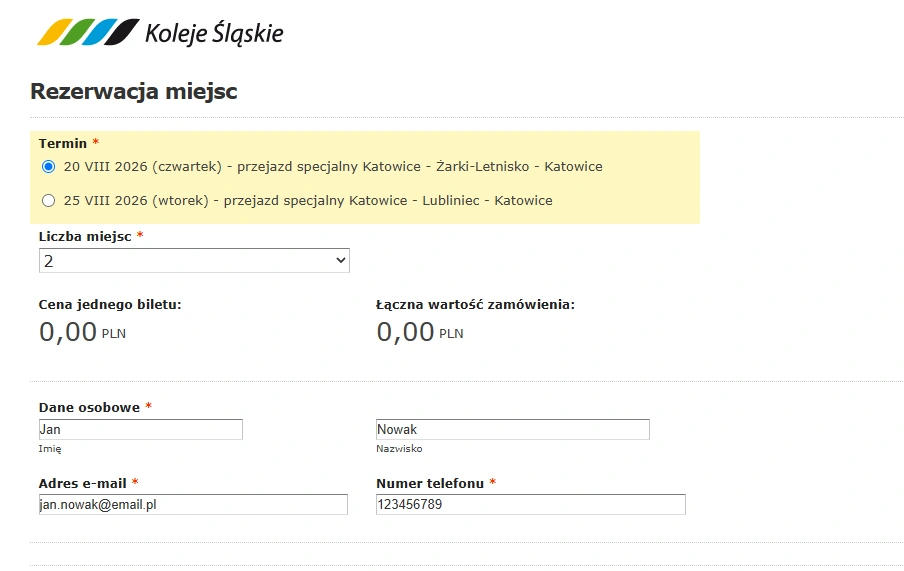Click the Rezerwacja miejsc page heading
The width and height of the screenshot is (904, 571).
click(134, 91)
